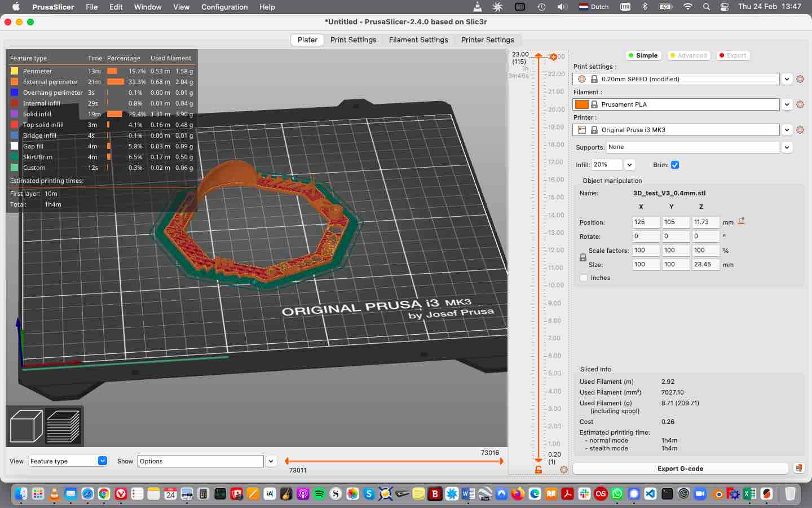
Task: Switch to the Plater tab
Action: 307,40
